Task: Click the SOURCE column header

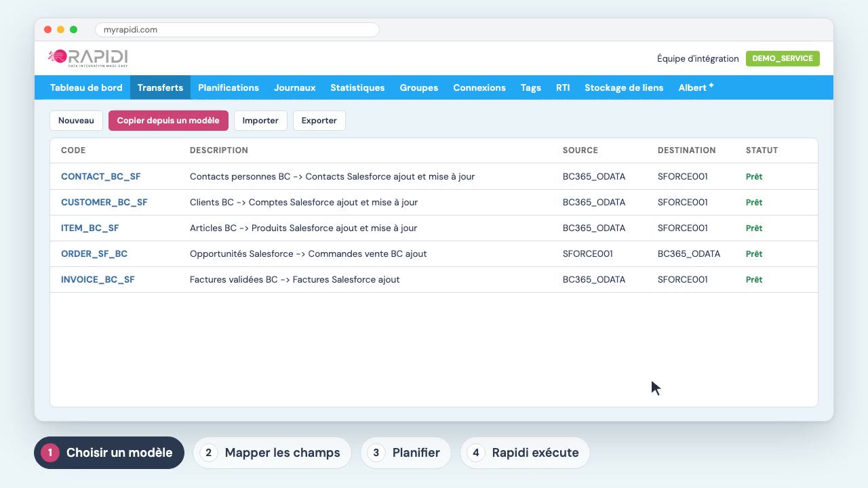Action: pos(580,150)
